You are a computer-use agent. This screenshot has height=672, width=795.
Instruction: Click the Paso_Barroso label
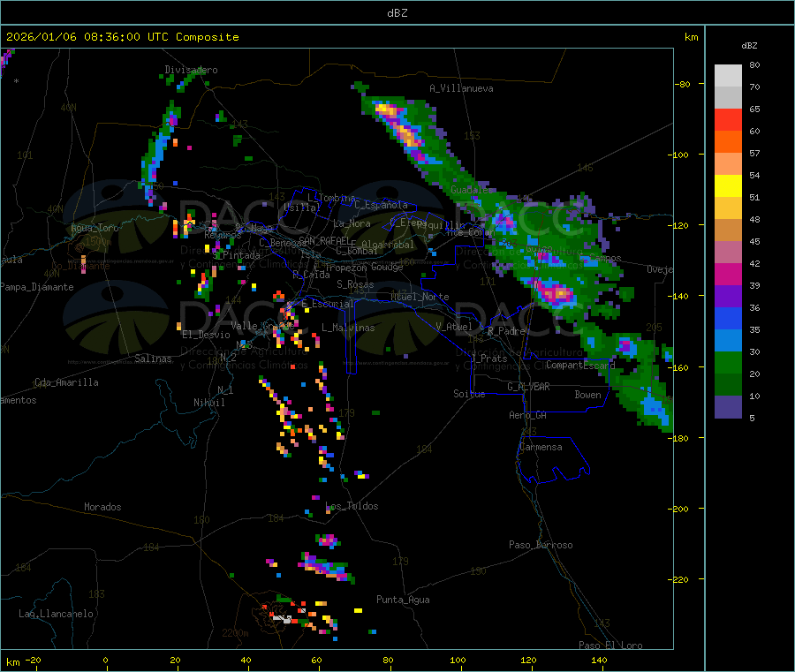coord(541,545)
